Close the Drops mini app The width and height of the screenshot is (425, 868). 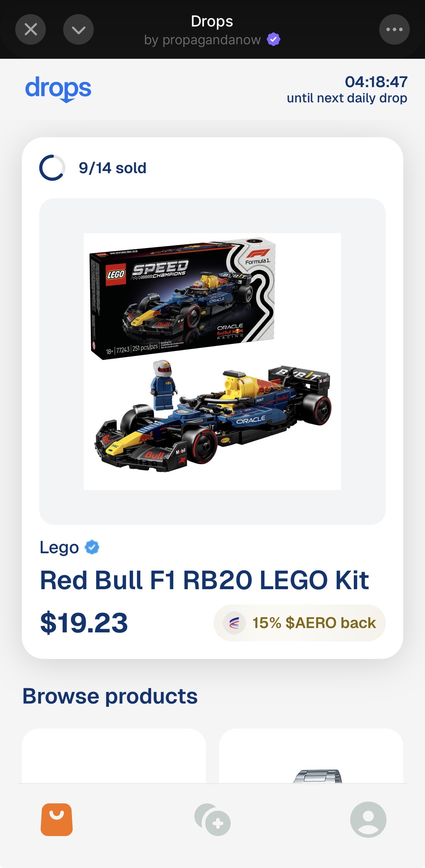tap(31, 29)
